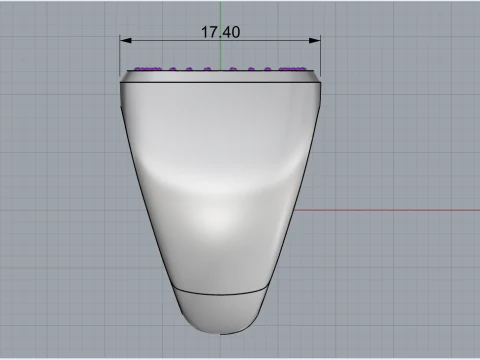Select the purple gem row on top

pyautogui.click(x=220, y=69)
